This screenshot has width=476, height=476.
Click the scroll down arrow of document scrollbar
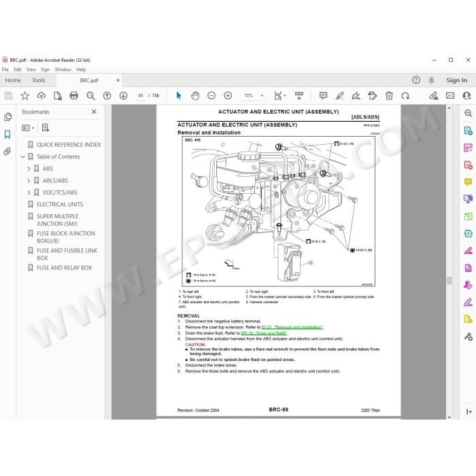pyautogui.click(x=449, y=417)
